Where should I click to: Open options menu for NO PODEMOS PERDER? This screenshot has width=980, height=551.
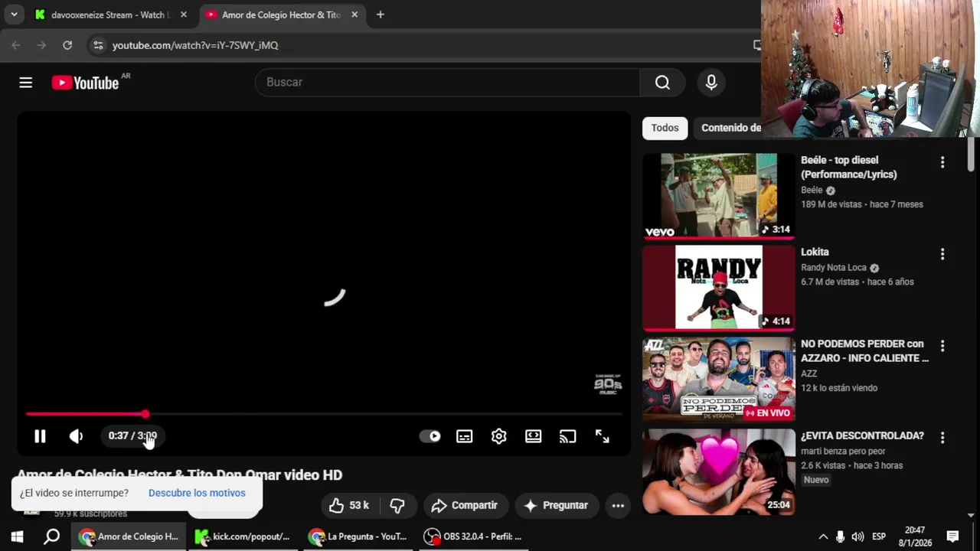point(942,346)
